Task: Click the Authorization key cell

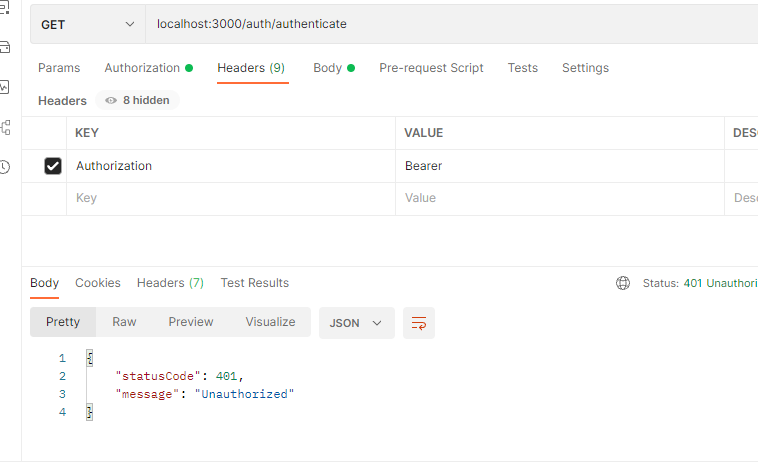Action: [231, 166]
